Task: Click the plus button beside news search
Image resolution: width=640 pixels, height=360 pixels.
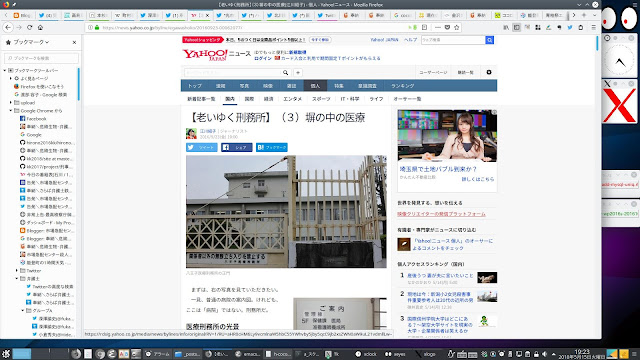Action: coord(298,73)
